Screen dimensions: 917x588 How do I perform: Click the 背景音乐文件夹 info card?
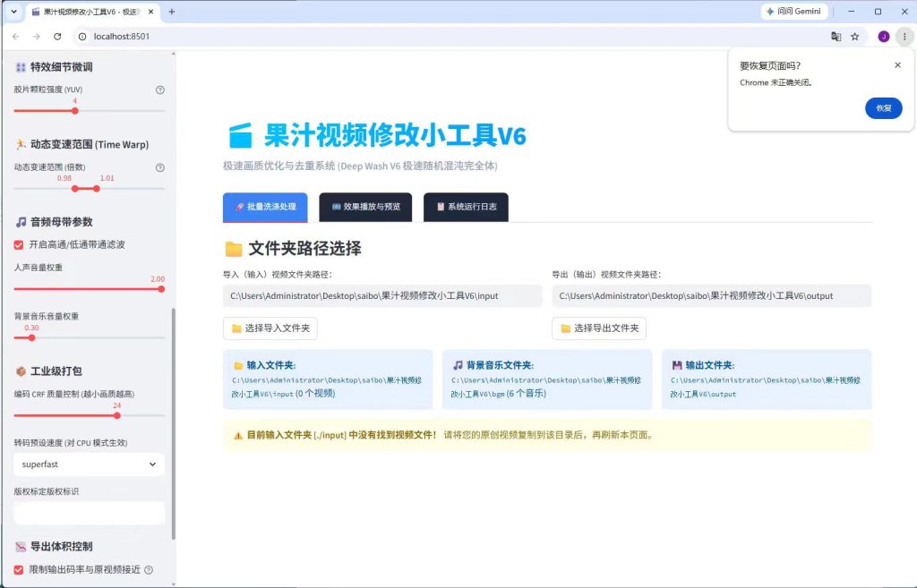(547, 379)
